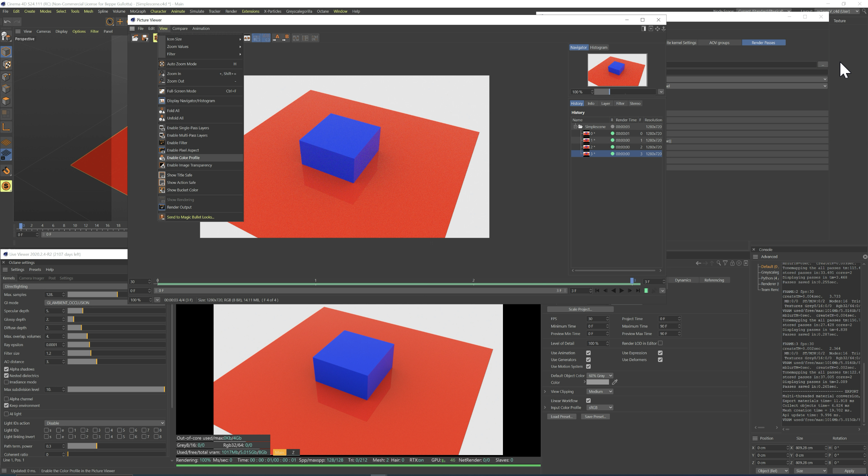
Task: Open Compare menu in Picture Viewer
Action: tap(180, 29)
